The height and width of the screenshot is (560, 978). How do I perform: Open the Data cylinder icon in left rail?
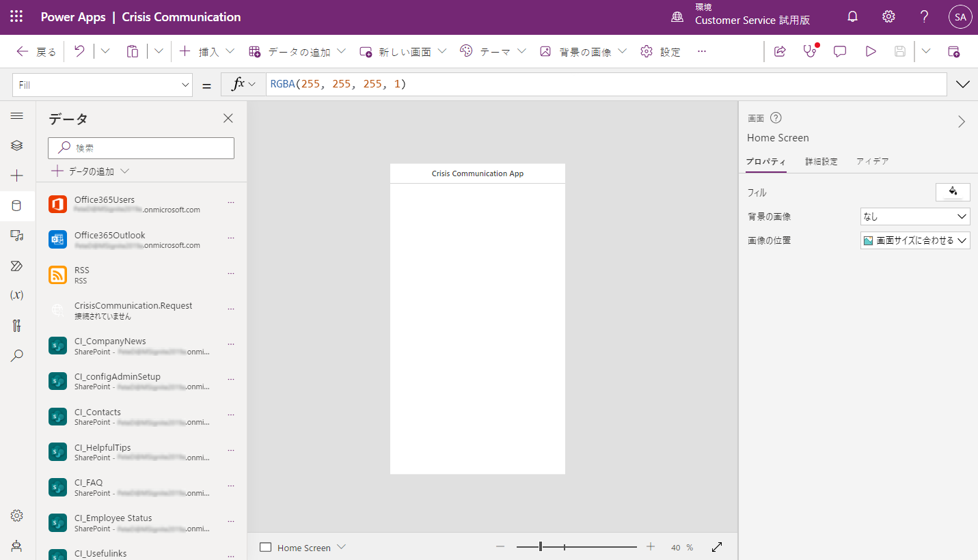click(x=17, y=206)
